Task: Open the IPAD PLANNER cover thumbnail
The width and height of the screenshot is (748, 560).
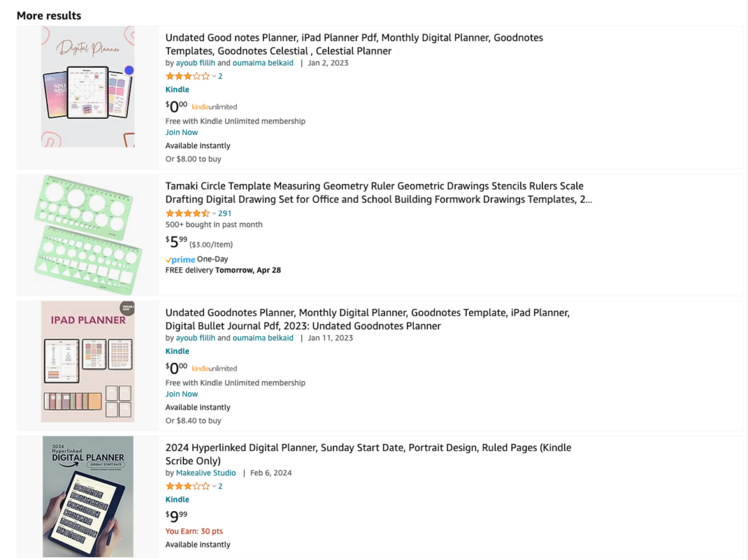Action: (88, 361)
